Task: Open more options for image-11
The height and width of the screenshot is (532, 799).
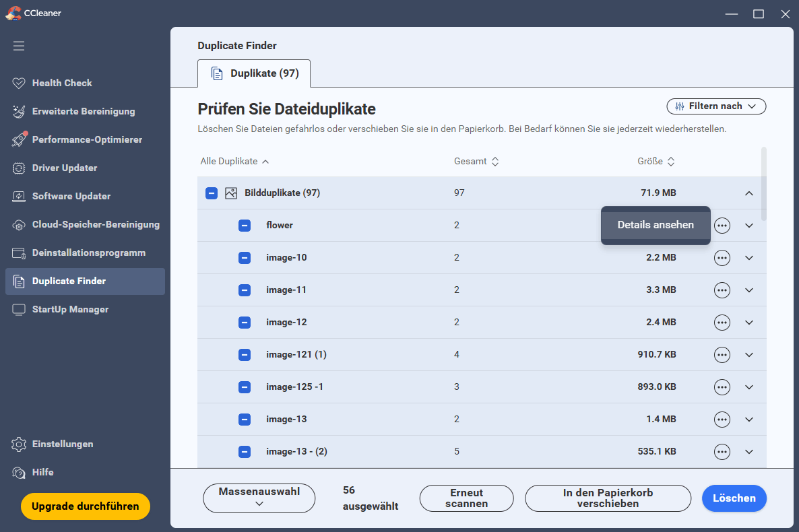Action: pyautogui.click(x=722, y=290)
